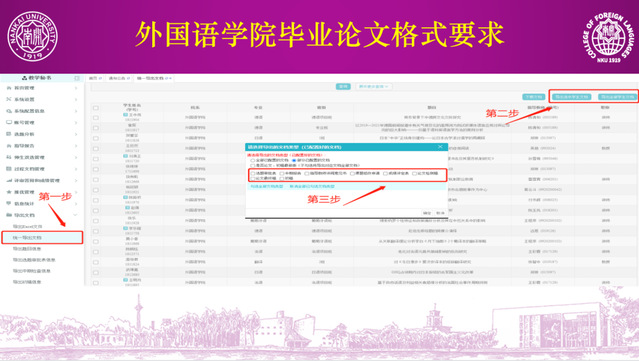Viewport: 639px width, 361px height.
Task: Expand the 账号管理 menu chevron
Action: point(76,122)
